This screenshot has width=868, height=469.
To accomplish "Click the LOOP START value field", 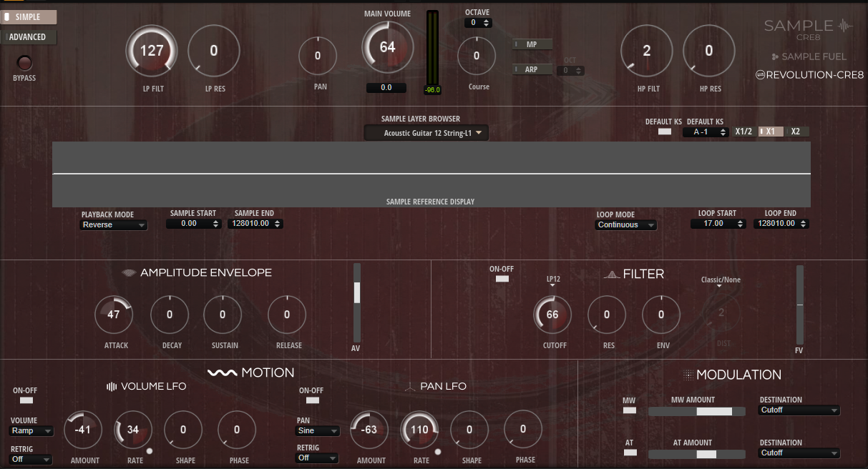I will click(718, 224).
